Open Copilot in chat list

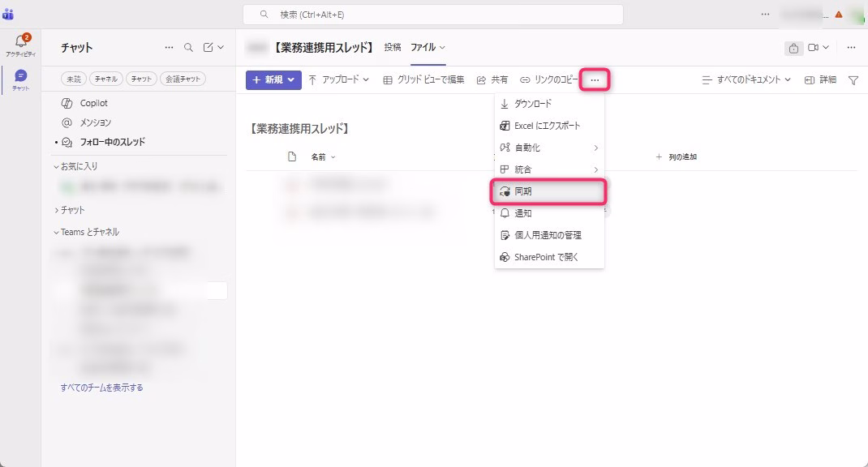coord(93,103)
